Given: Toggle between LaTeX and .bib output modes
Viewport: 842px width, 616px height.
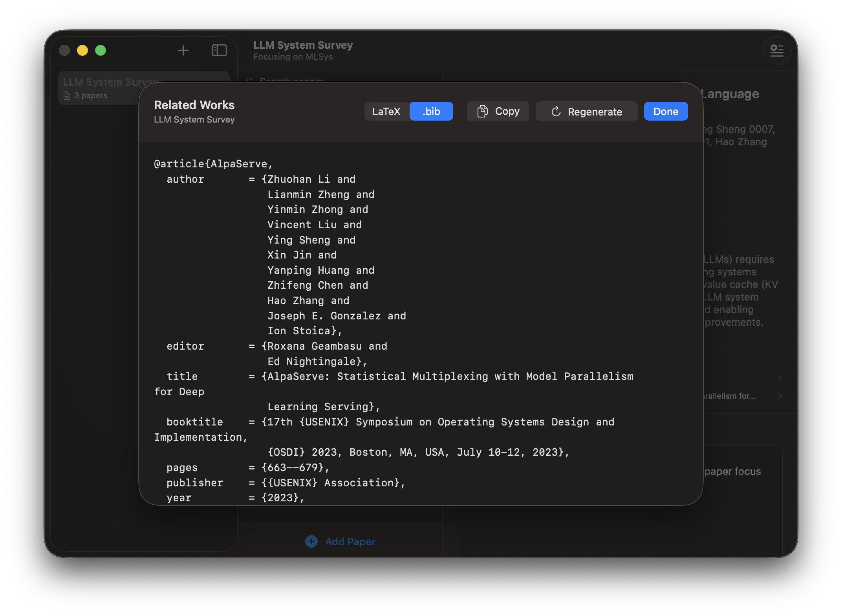Looking at the screenshot, I should (x=408, y=111).
